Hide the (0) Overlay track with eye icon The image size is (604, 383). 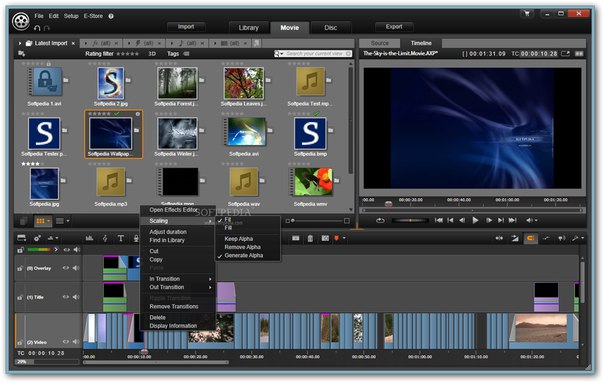click(66, 268)
